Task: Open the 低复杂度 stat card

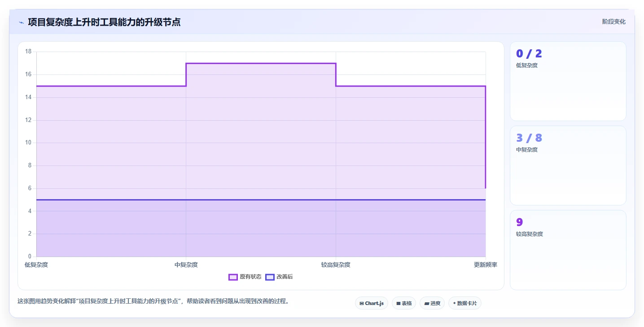Action: [568, 81]
